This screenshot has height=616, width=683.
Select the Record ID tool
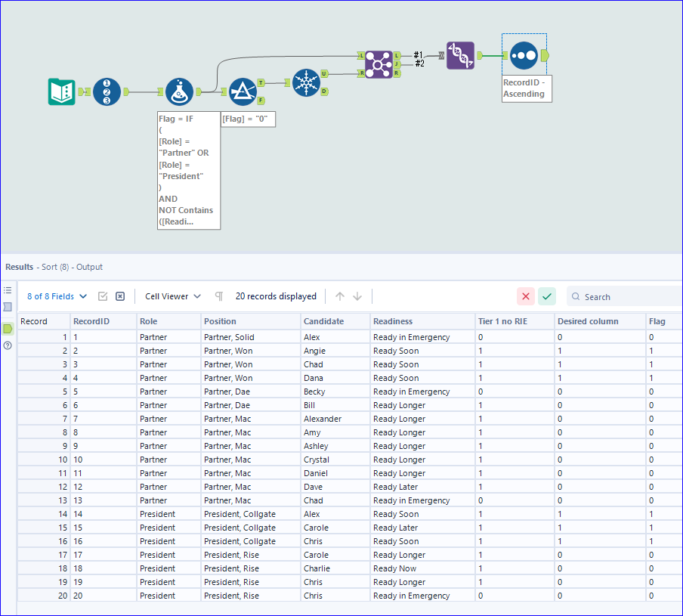click(x=107, y=91)
